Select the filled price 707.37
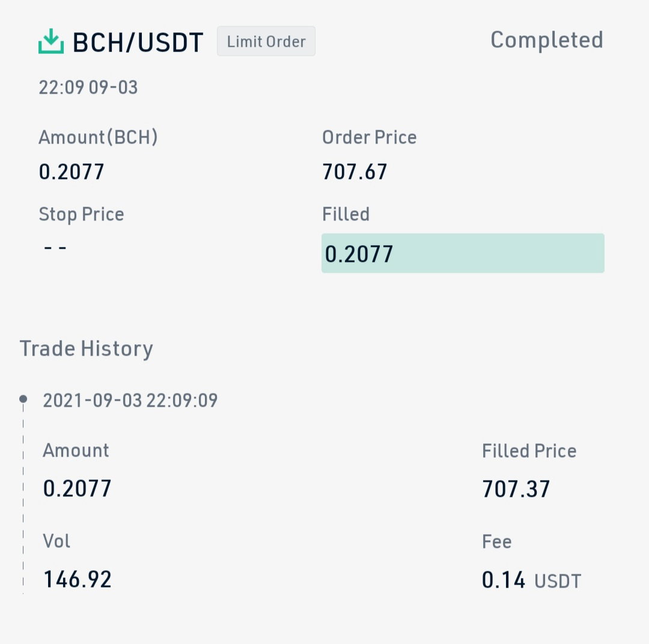Viewport: 649px width, 644px height. 516,489
